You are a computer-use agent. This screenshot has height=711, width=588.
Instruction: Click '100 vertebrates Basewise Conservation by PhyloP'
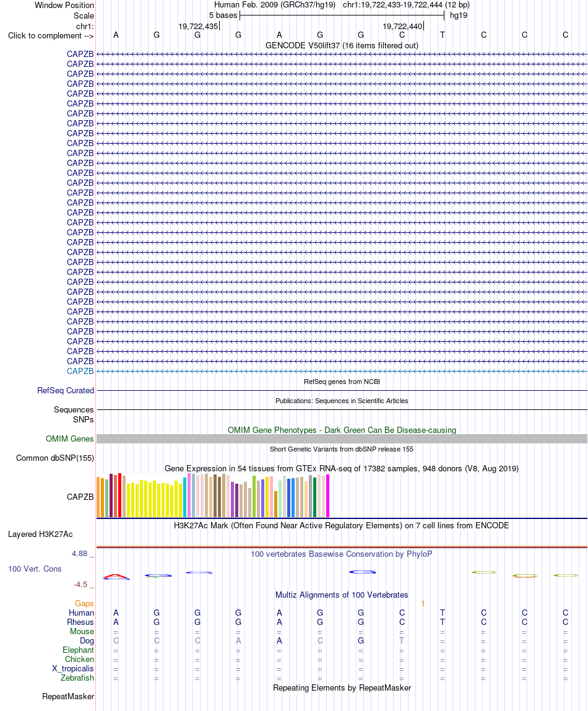tap(342, 554)
